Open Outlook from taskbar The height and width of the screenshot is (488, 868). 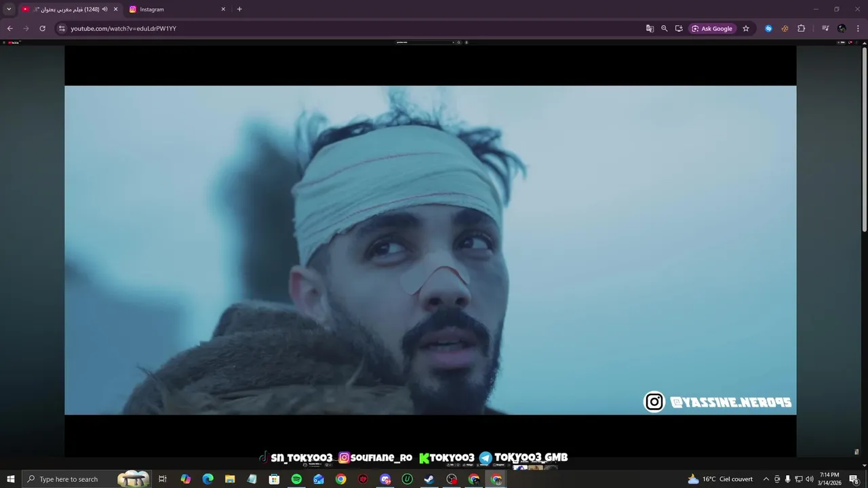(x=319, y=479)
